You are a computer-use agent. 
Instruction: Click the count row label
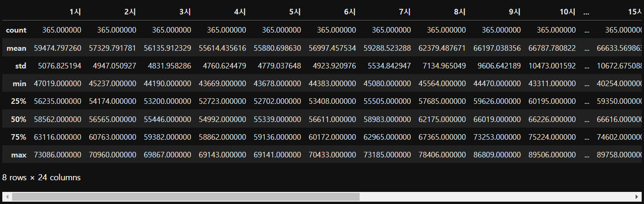pyautogui.click(x=16, y=30)
